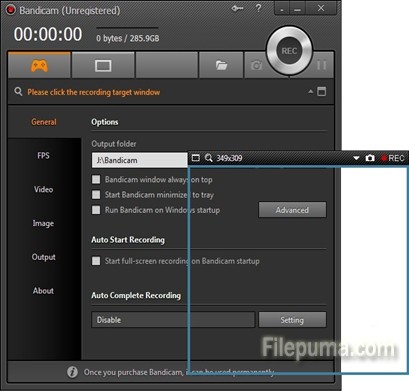
Task: Click 'Once you purchase Bandicam' notice text
Action: [179, 372]
